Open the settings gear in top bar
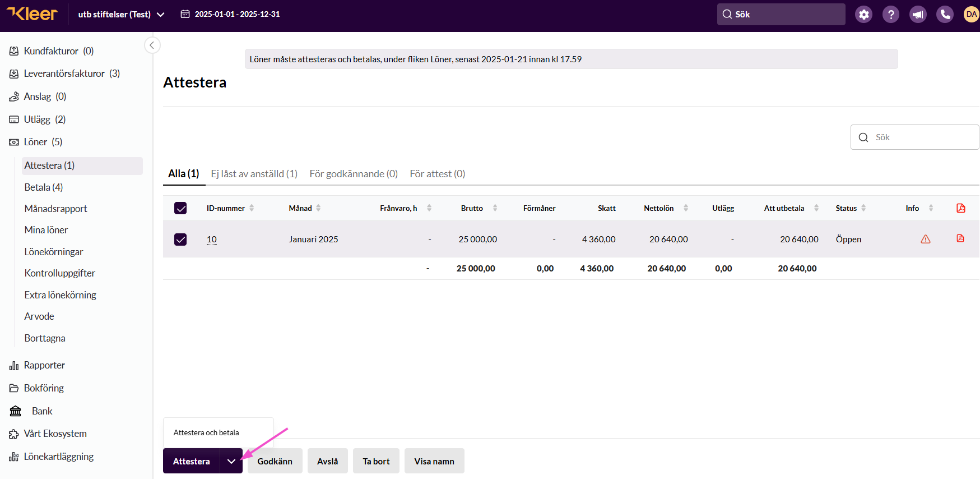This screenshot has width=980, height=479. click(864, 15)
